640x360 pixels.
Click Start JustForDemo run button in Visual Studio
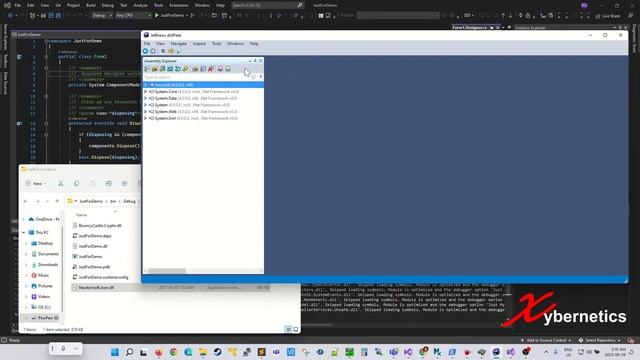pos(169,16)
